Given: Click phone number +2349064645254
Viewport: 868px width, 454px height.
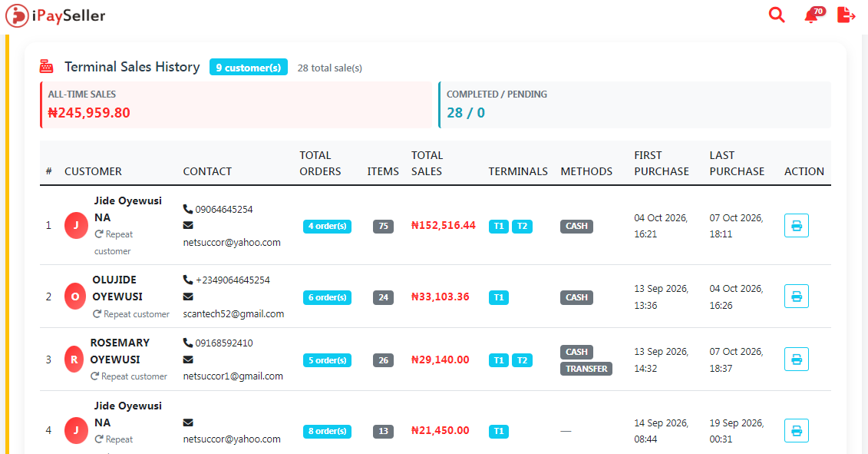Looking at the screenshot, I should click(233, 280).
